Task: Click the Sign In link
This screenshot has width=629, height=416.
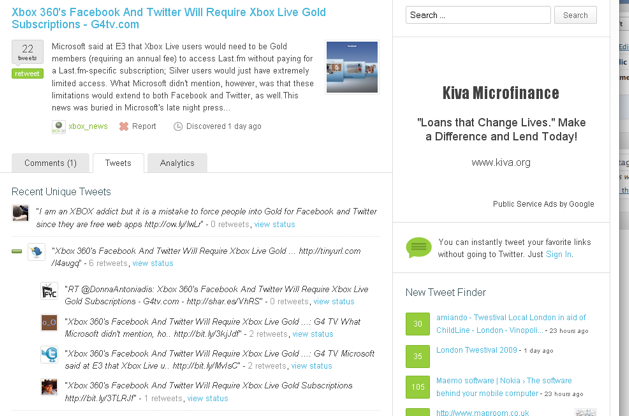Action: coord(558,254)
